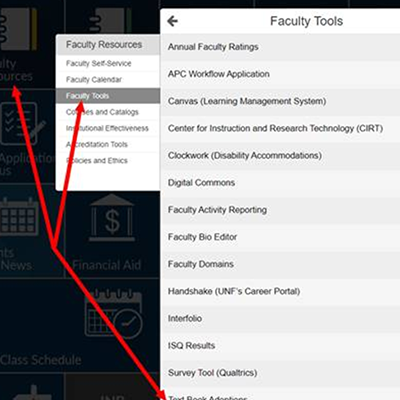
Task: Open Faculty Activity Reporting
Action: (x=280, y=210)
